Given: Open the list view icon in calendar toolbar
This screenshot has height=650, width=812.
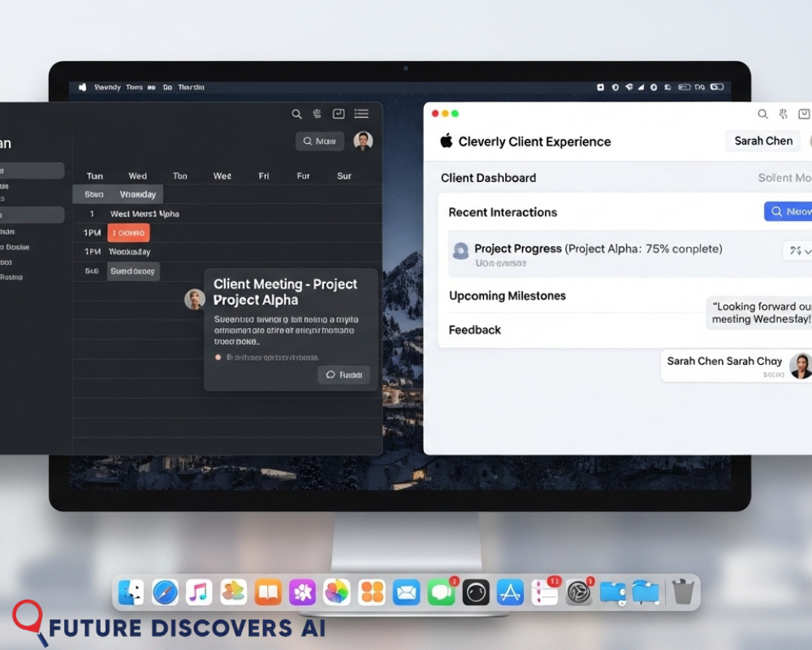Looking at the screenshot, I should tap(361, 115).
